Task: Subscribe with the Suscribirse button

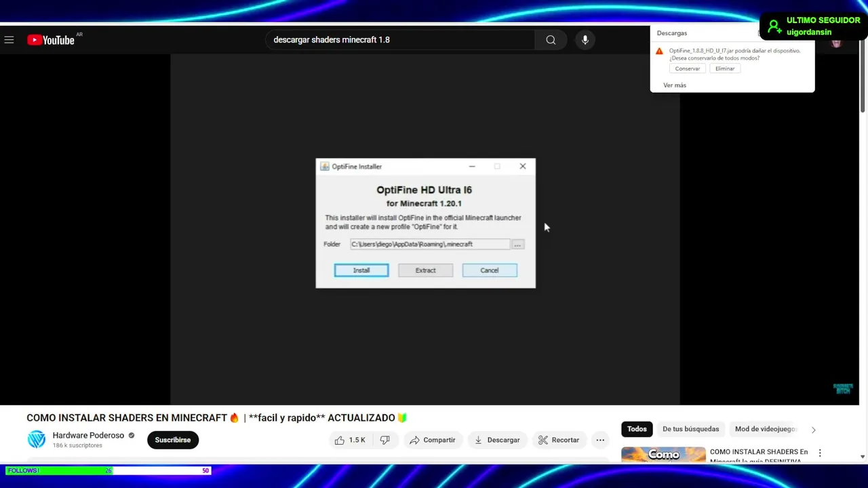Action: pos(173,440)
